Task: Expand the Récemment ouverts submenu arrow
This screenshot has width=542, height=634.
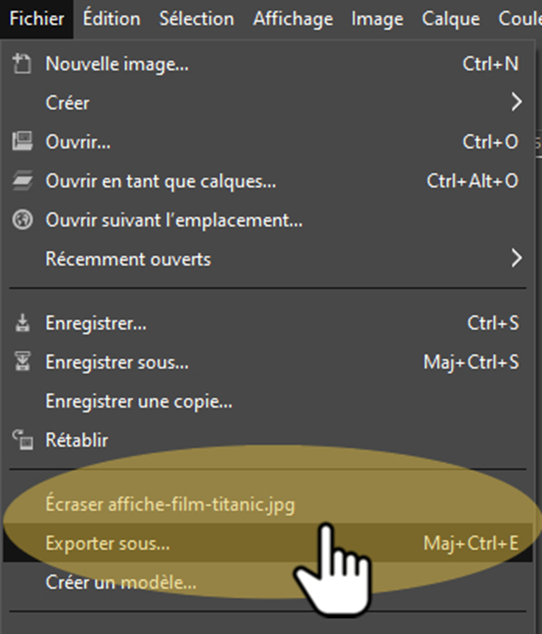Action: point(517,258)
